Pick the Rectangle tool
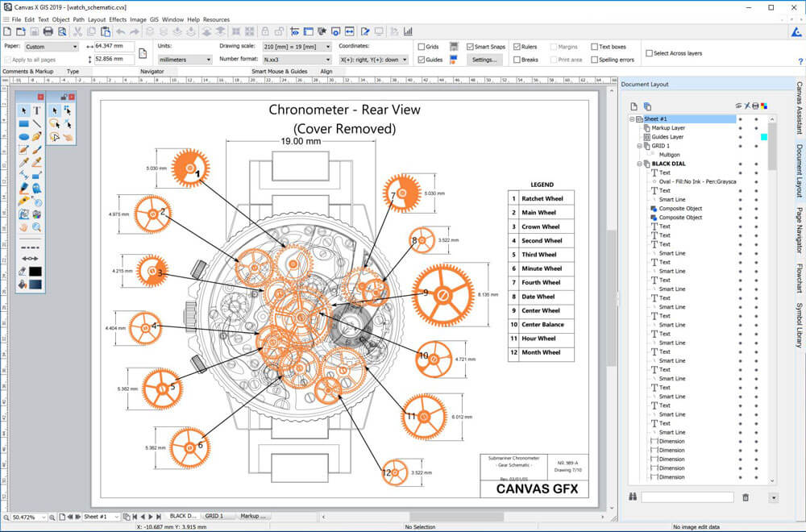The image size is (806, 532). (x=23, y=123)
